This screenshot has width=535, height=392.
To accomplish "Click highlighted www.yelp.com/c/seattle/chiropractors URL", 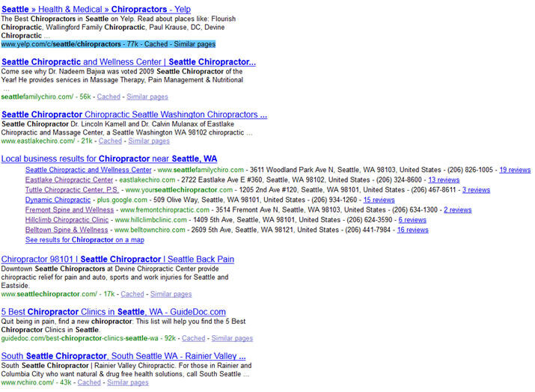I will click(61, 44).
